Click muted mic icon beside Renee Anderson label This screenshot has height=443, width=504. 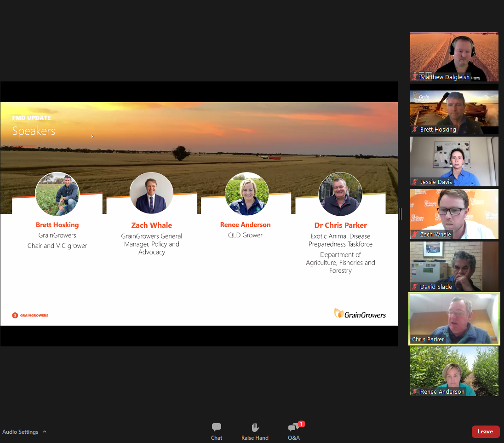415,391
